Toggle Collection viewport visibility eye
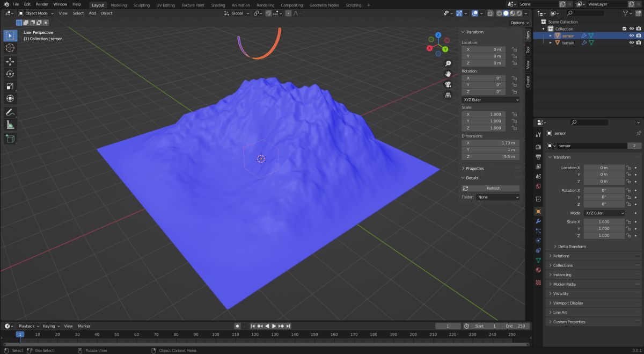Viewport: 644px width, 354px height. [632, 29]
